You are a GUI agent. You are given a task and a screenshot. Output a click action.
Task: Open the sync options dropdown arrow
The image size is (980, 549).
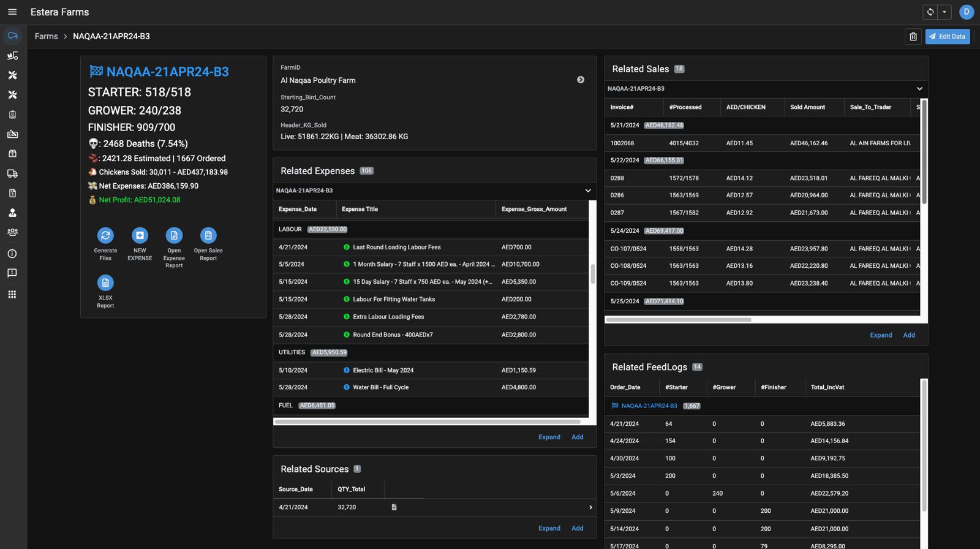944,12
